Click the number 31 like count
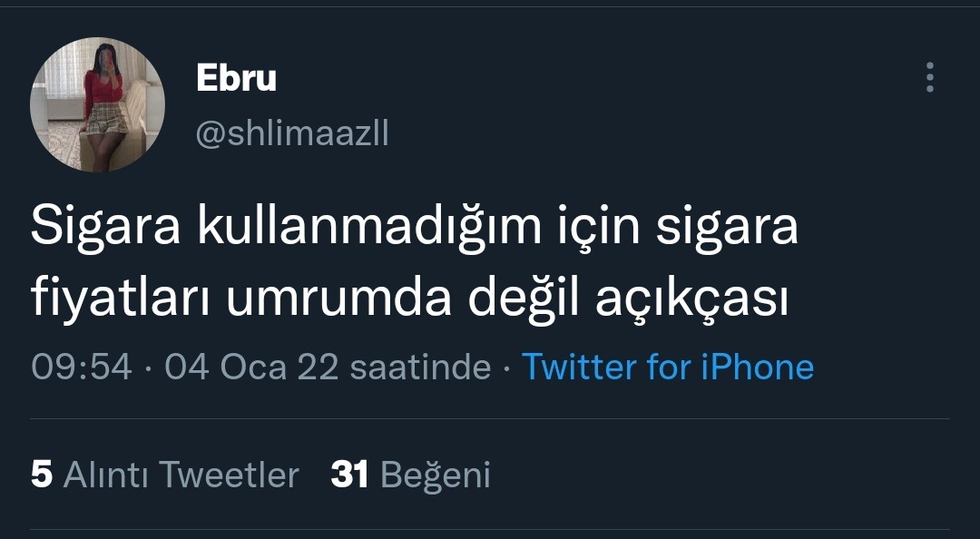The image size is (980, 539). (349, 475)
